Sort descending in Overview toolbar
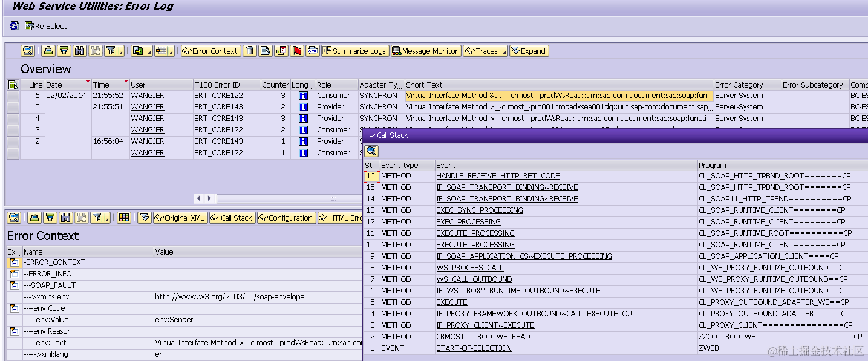This screenshot has width=868, height=361. (x=64, y=51)
